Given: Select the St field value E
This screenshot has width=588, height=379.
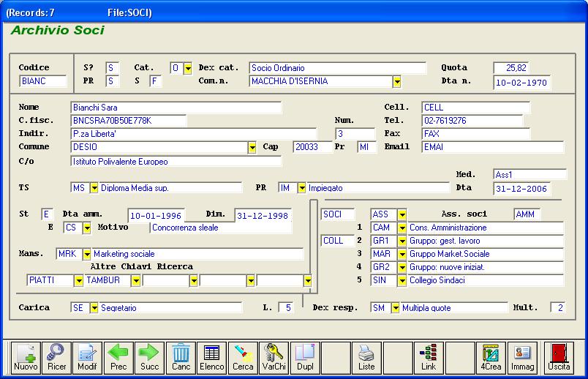Looking at the screenshot, I should pos(47,214).
